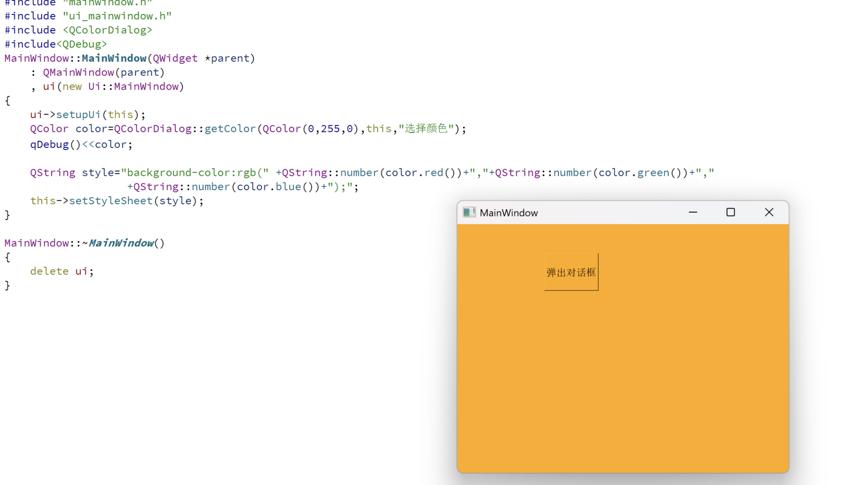This screenshot has width=868, height=485.
Task: Click the 弹出对话框 button
Action: tap(571, 272)
